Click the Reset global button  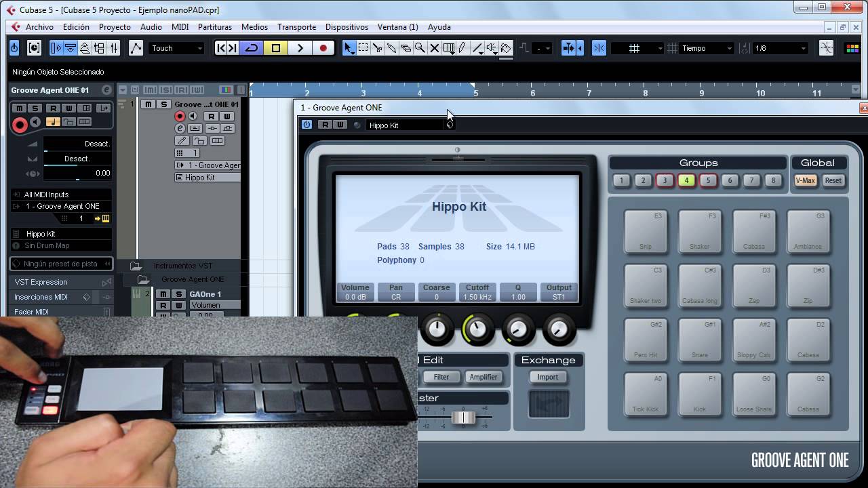click(833, 180)
